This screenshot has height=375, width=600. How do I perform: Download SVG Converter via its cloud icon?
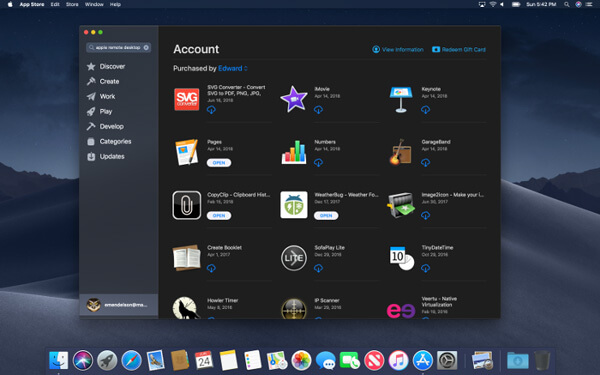point(211,110)
